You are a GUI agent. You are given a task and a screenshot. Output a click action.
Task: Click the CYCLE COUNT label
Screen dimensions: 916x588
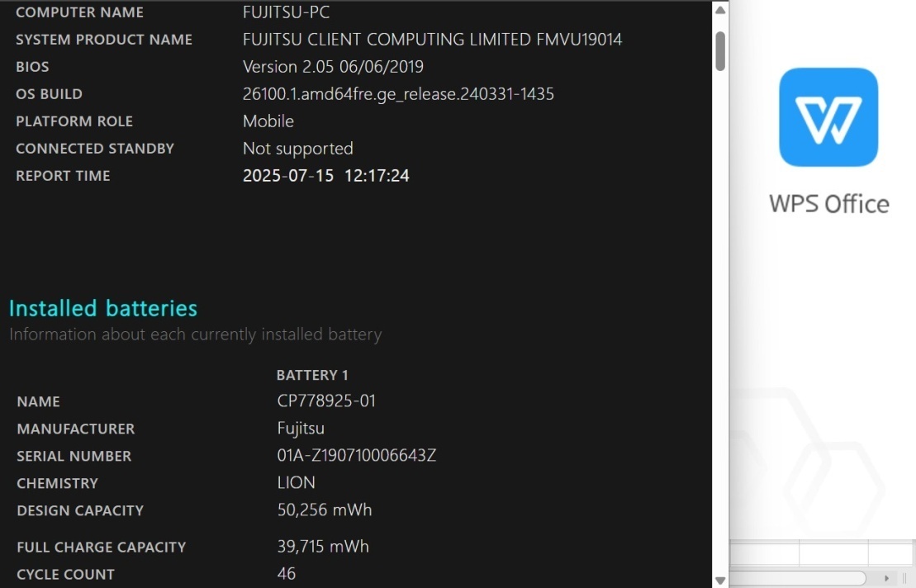pyautogui.click(x=65, y=575)
